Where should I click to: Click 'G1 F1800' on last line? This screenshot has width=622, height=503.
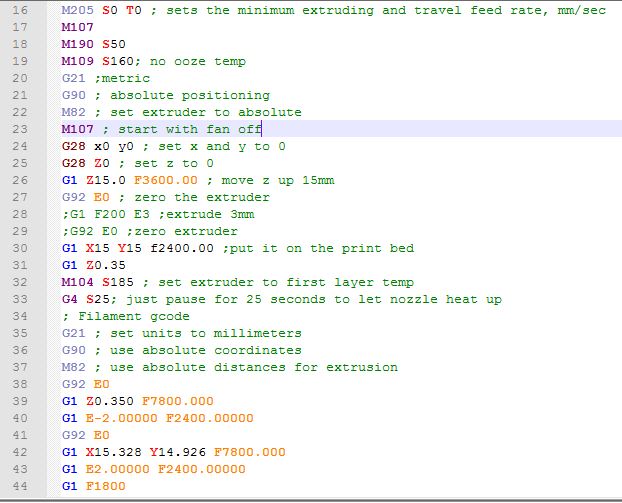[94, 486]
